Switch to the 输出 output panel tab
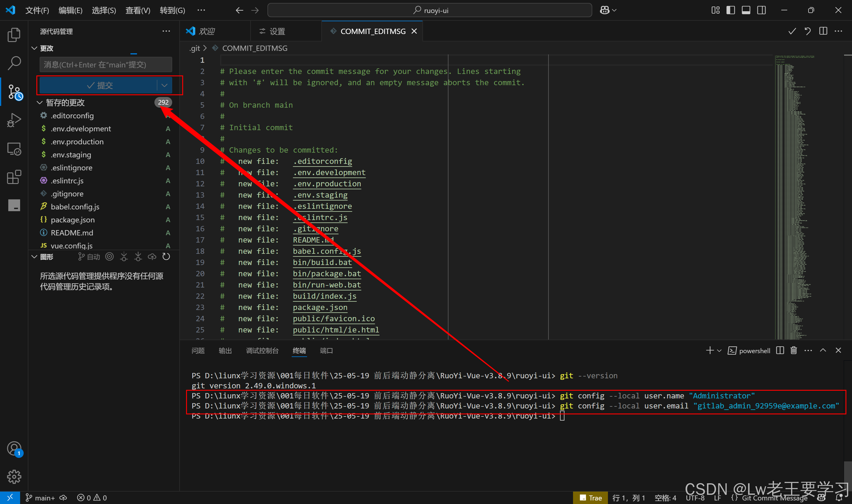 (x=225, y=350)
